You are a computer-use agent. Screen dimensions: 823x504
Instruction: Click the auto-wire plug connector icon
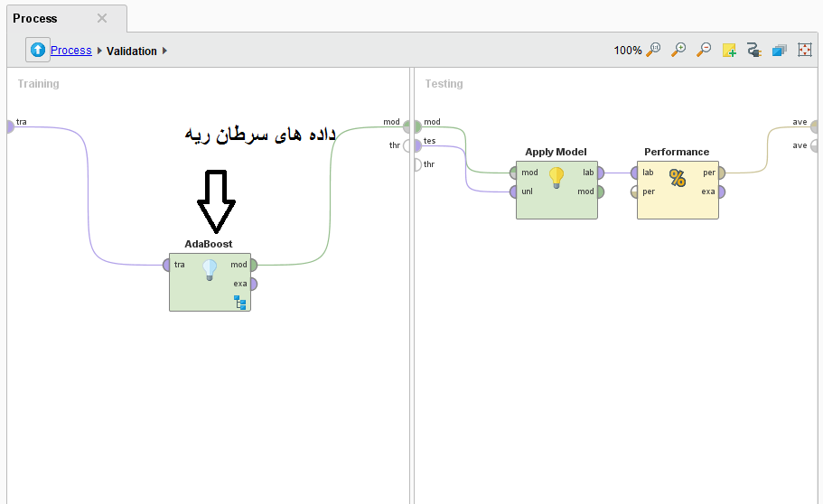pyautogui.click(x=754, y=51)
